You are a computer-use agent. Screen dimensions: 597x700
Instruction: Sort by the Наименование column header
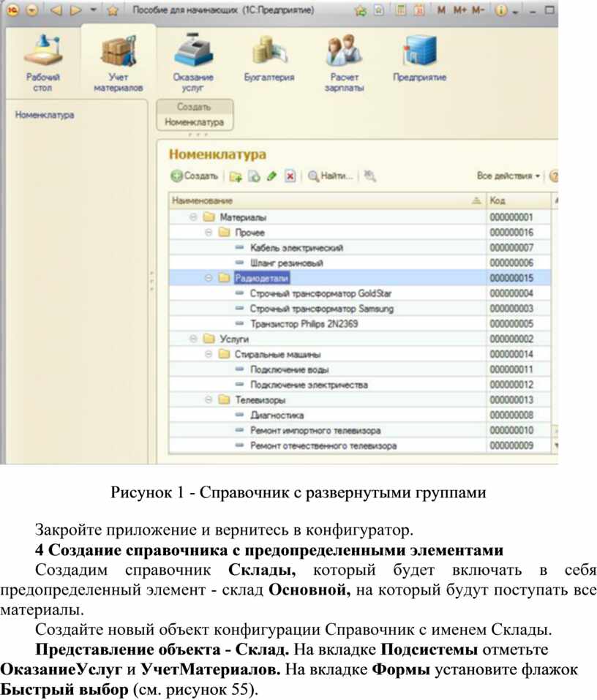click(327, 201)
